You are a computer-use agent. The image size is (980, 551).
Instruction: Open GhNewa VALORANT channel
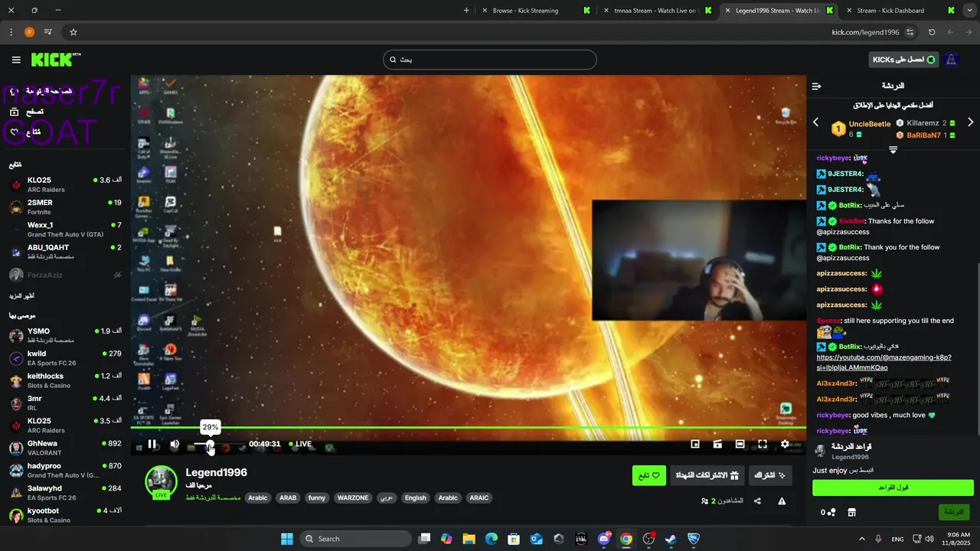65,448
